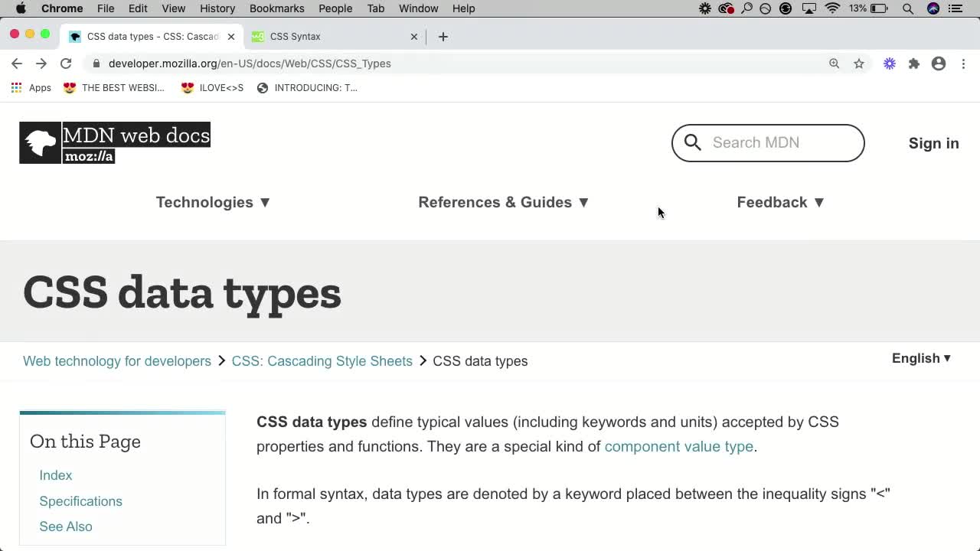The image size is (980, 551).
Task: Click the MDN web docs logo
Action: (x=114, y=142)
